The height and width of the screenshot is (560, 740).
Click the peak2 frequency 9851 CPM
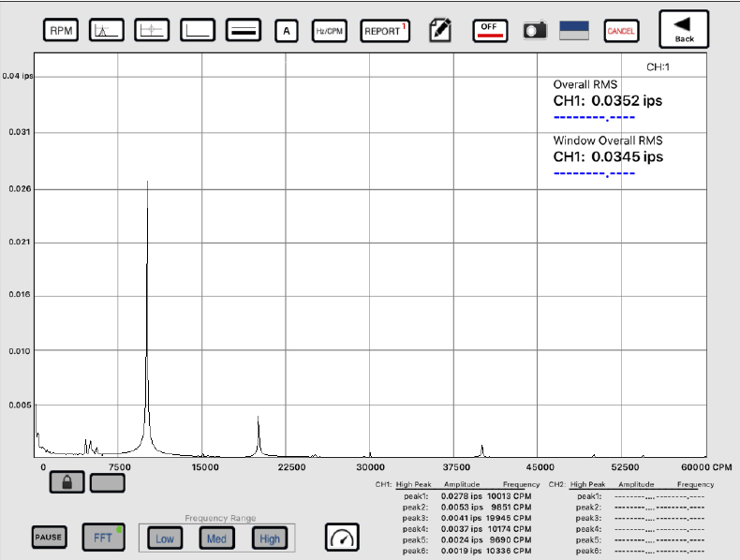point(511,508)
